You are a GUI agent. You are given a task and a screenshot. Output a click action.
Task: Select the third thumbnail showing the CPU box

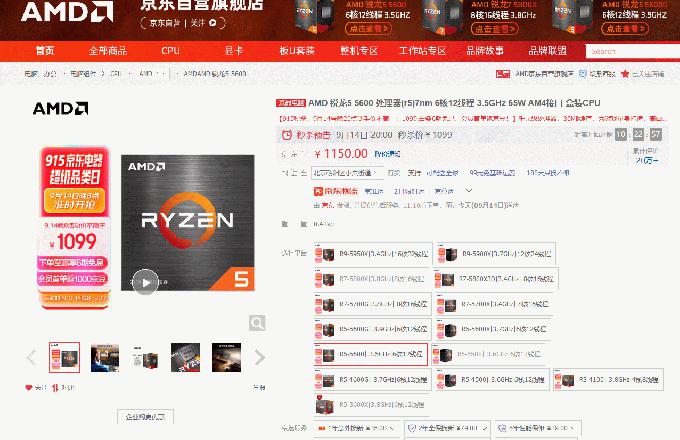145,357
